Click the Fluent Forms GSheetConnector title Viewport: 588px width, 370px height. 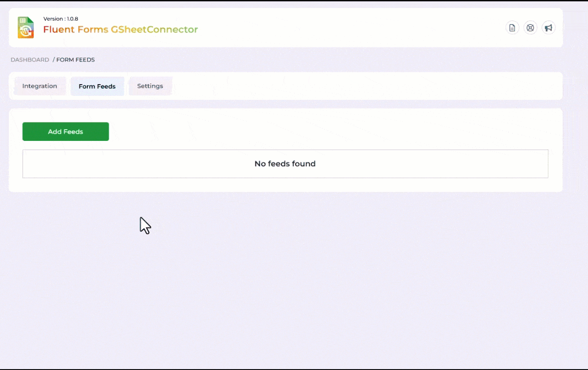(120, 29)
